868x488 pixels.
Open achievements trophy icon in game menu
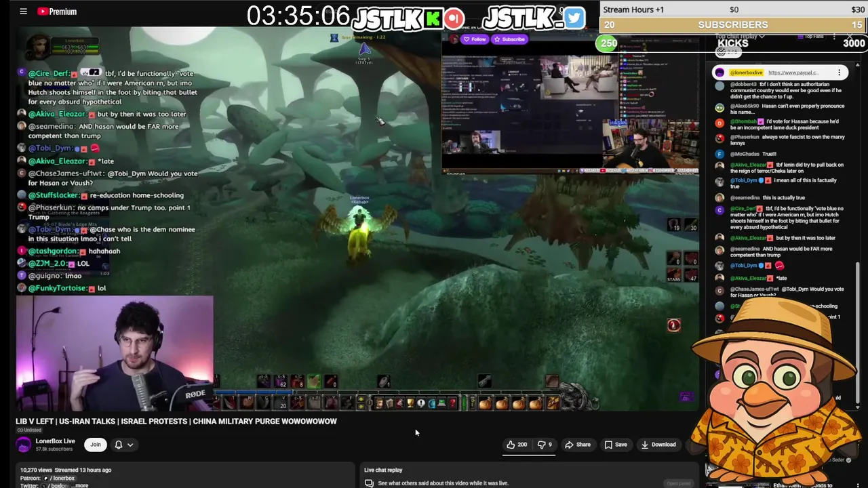pos(410,403)
